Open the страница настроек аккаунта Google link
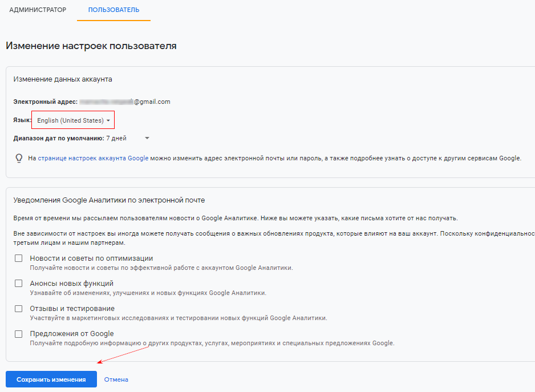 click(93, 158)
